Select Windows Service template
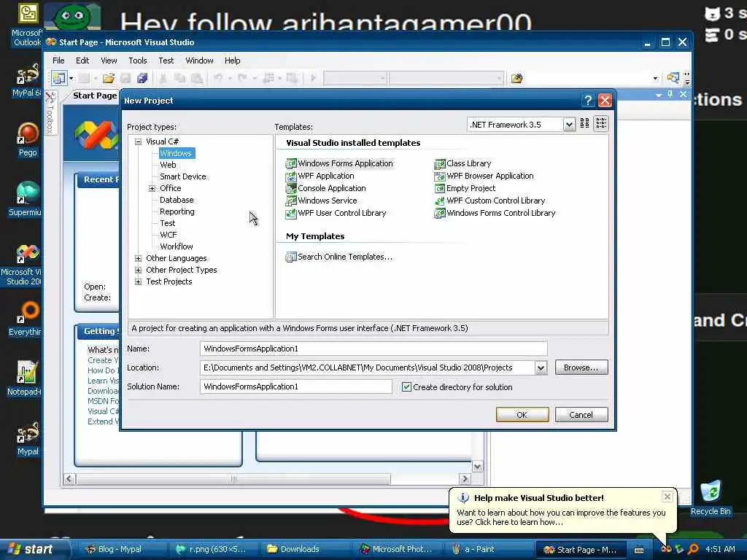Image resolution: width=747 pixels, height=560 pixels. tap(321, 201)
